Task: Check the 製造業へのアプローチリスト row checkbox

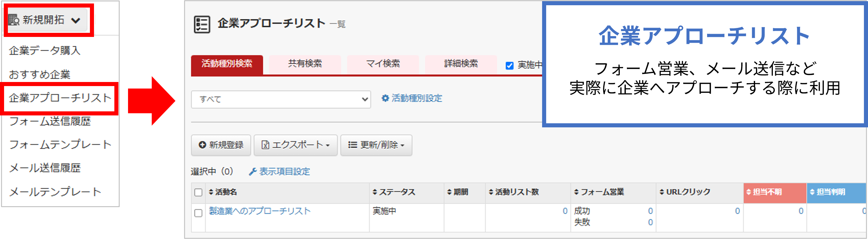Action: 198,213
